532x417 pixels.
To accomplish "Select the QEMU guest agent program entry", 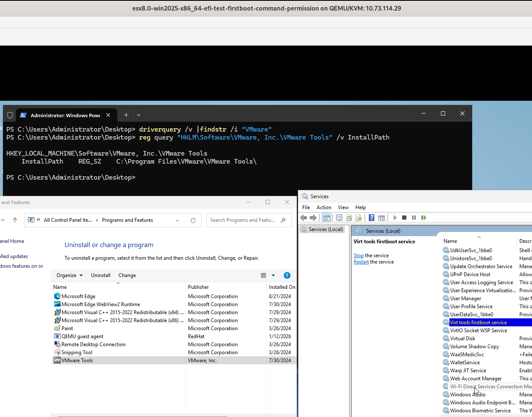I will 82,336.
